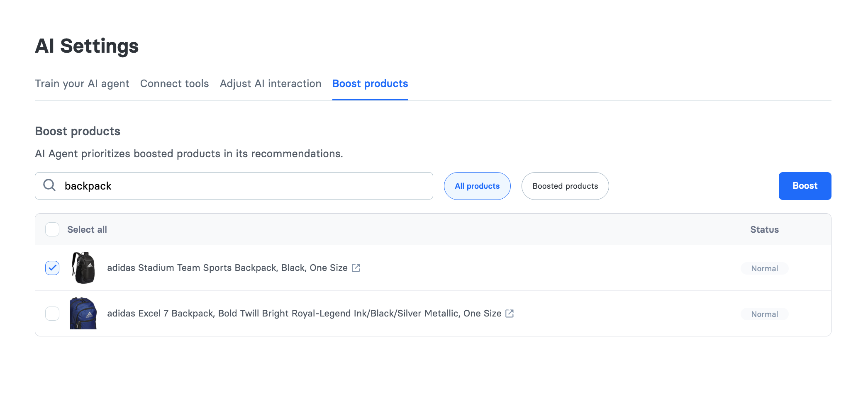Click the black Stadium backpack thumbnail
Screen dimensions: 868x409
pyautogui.click(x=83, y=268)
